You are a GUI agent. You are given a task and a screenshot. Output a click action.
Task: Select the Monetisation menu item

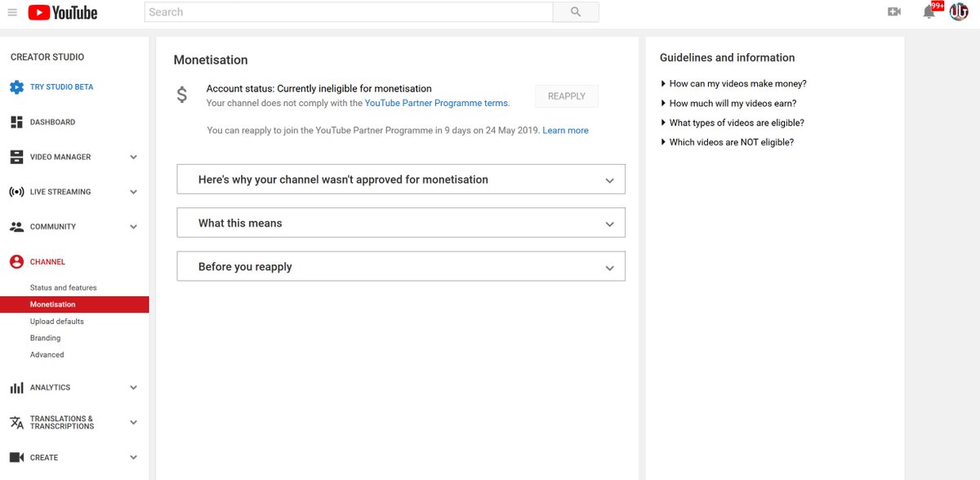74,304
